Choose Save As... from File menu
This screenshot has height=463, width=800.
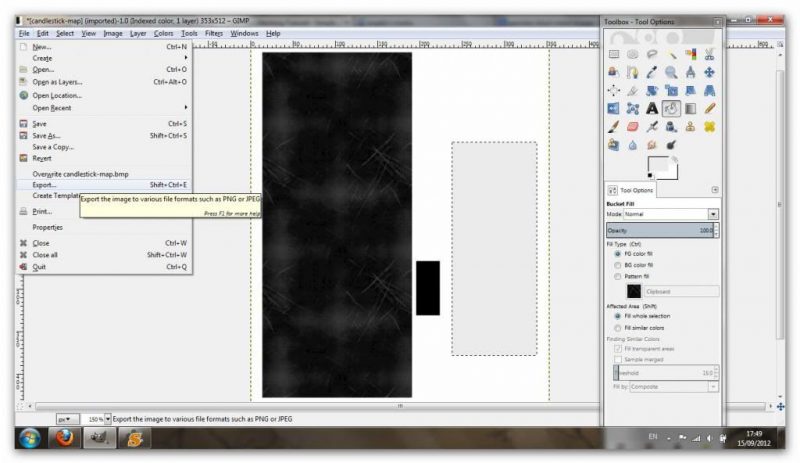click(x=47, y=135)
